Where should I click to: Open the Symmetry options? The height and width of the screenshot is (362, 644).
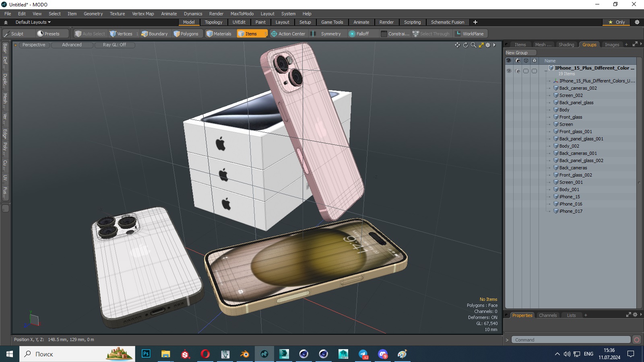click(x=327, y=34)
